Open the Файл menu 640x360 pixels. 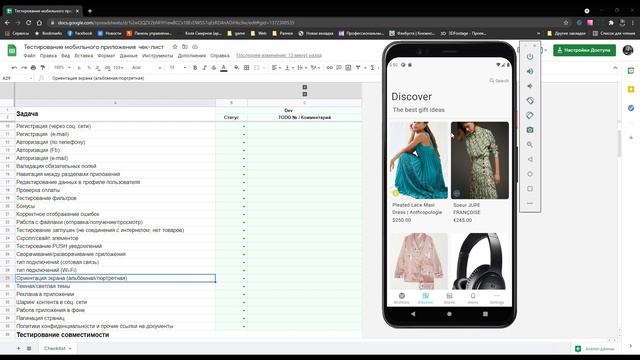tap(29, 56)
